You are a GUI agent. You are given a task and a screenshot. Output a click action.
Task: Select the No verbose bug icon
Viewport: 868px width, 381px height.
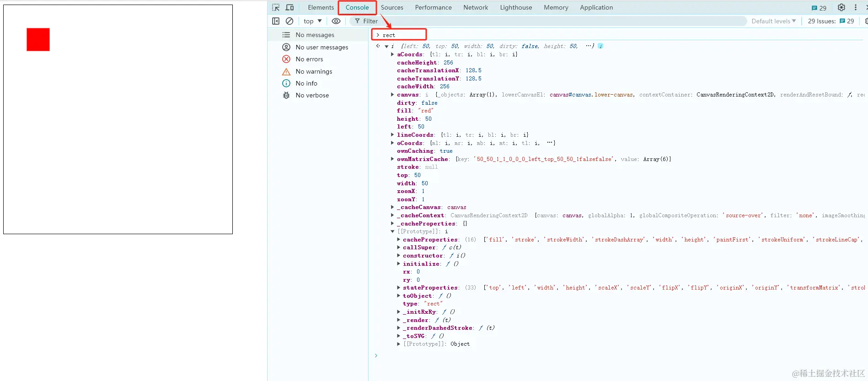pos(286,95)
